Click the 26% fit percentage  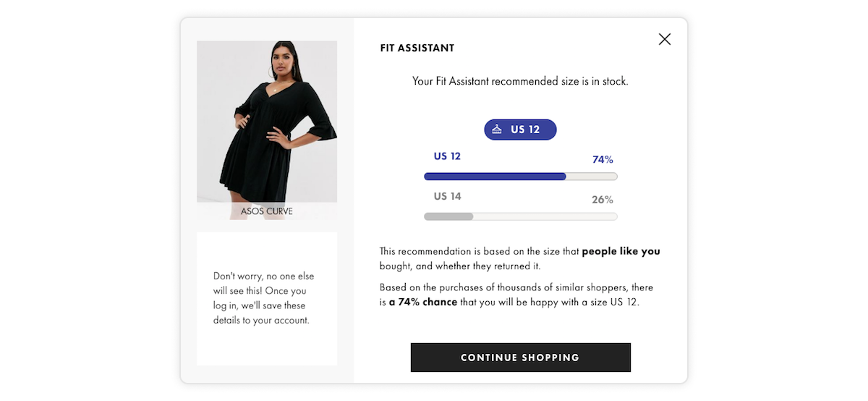(x=603, y=199)
